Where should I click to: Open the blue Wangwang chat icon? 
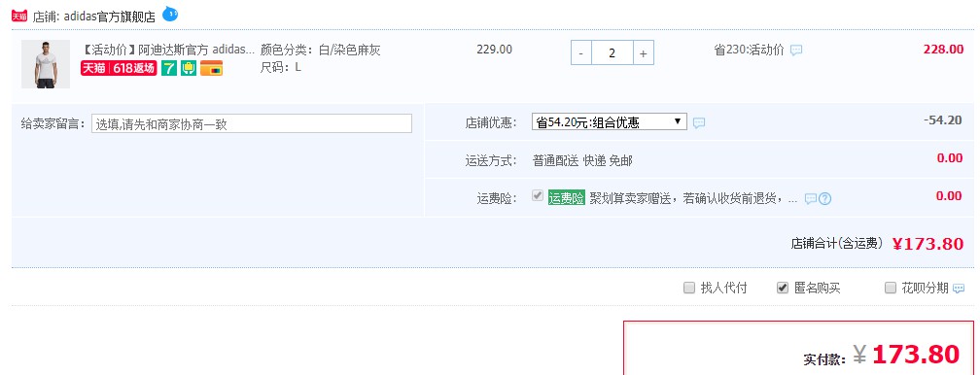170,14
